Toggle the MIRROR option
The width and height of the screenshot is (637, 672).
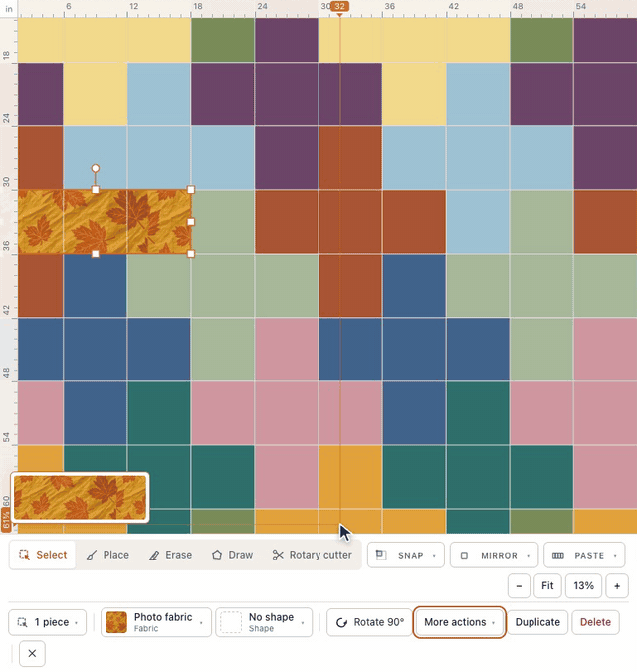click(x=495, y=555)
